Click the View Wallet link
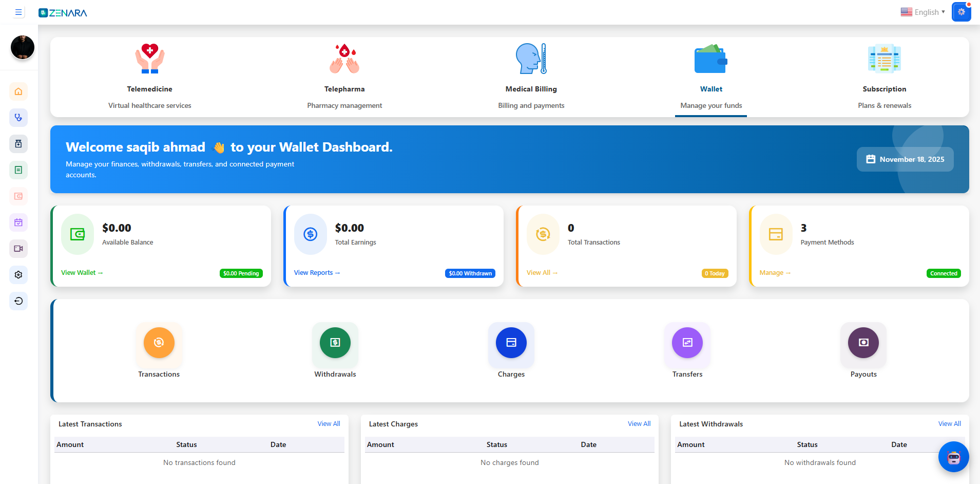980x484 pixels. (x=82, y=273)
